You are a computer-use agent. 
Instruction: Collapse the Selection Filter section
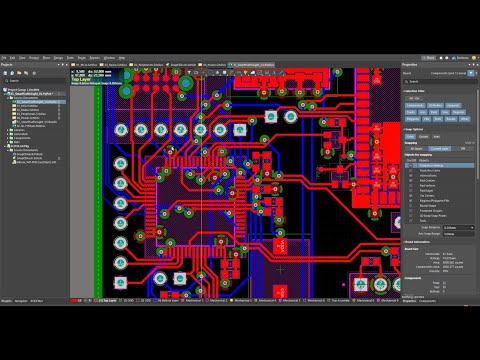point(404,91)
